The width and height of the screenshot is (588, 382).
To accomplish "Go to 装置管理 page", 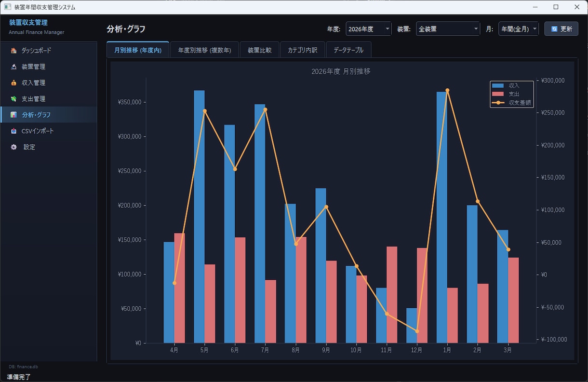I will tap(49, 67).
